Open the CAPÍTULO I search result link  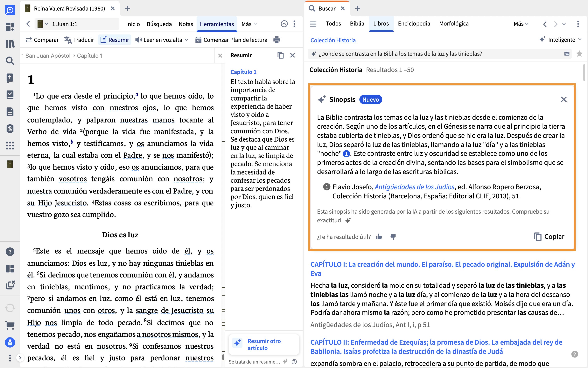(x=442, y=269)
